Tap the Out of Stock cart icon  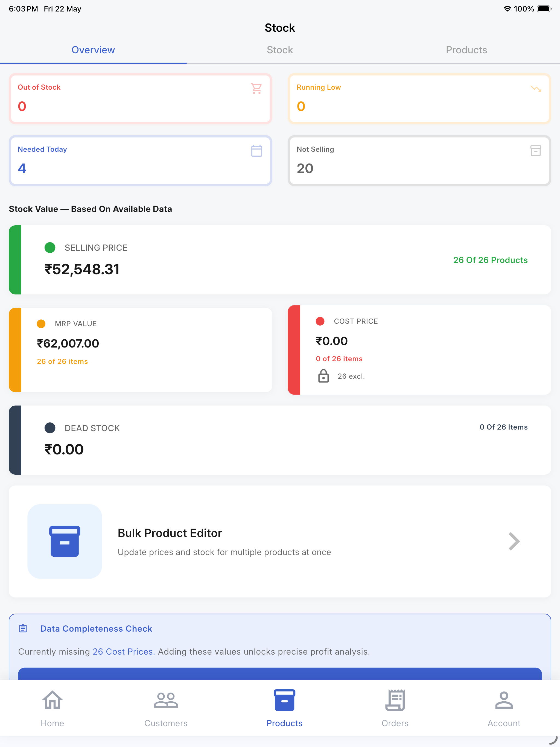point(256,89)
